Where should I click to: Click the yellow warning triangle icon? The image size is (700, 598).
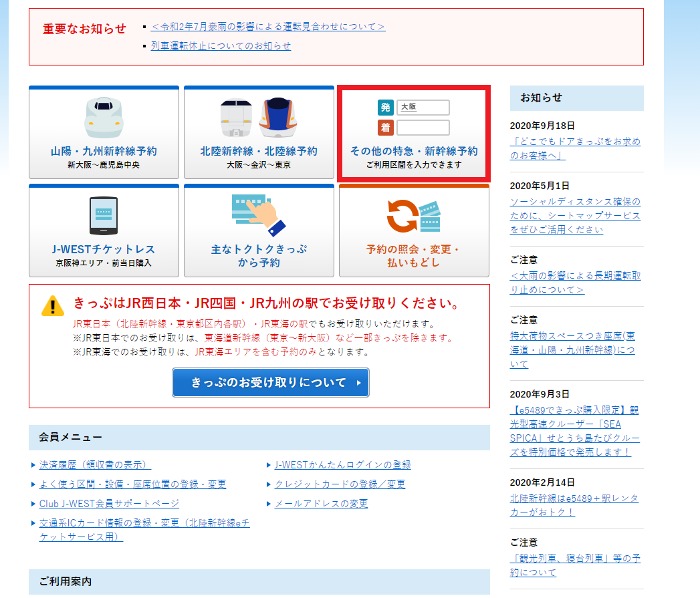[53, 306]
